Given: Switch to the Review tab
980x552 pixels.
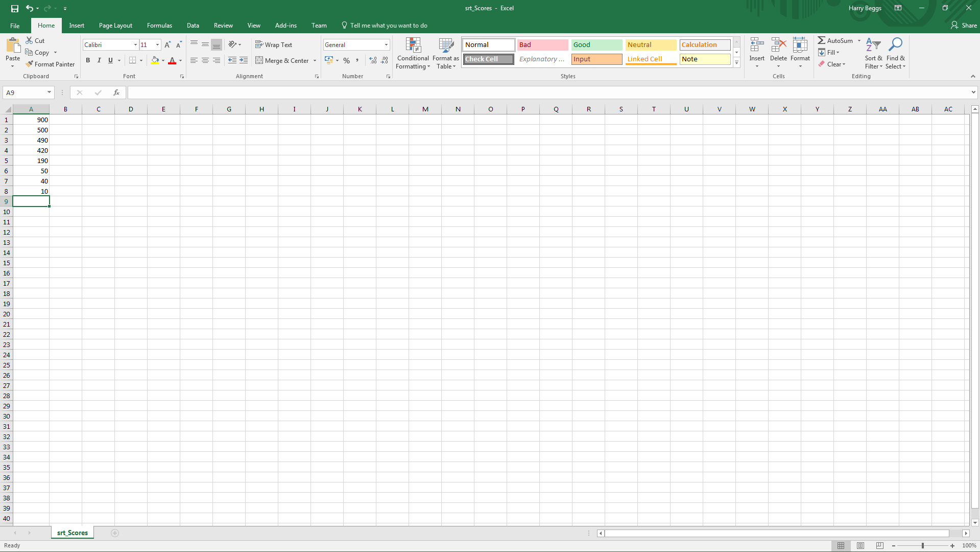Looking at the screenshot, I should click(x=223, y=26).
